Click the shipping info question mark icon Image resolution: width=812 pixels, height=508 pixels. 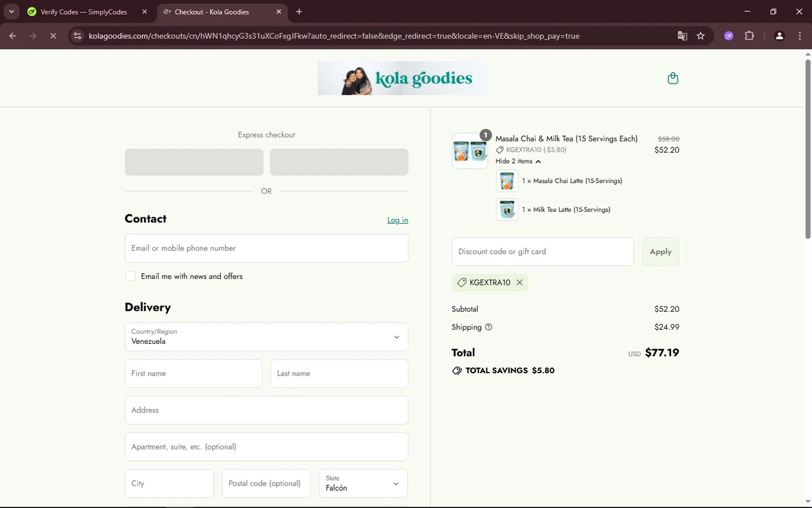click(x=488, y=327)
